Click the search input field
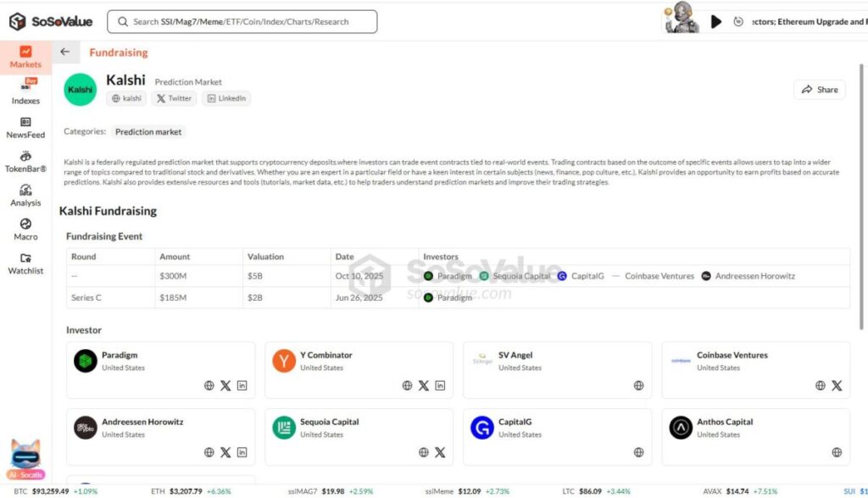 242,22
